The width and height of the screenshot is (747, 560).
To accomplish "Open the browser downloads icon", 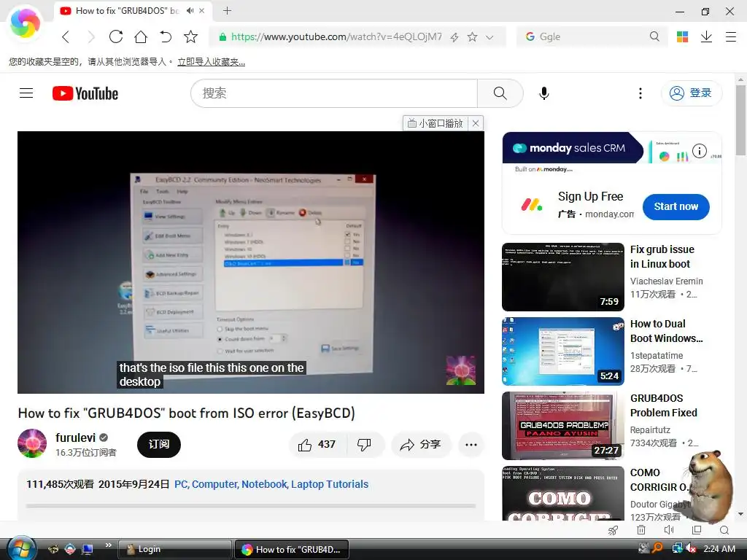I will (x=706, y=36).
